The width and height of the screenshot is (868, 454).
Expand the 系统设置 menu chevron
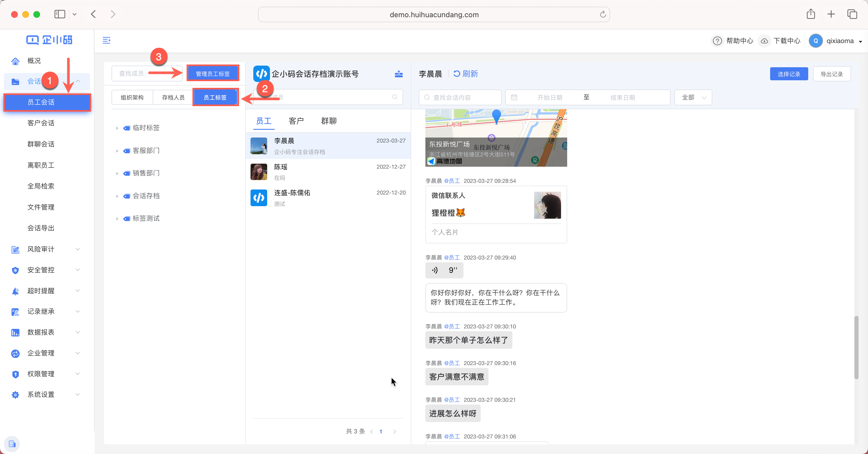click(78, 394)
